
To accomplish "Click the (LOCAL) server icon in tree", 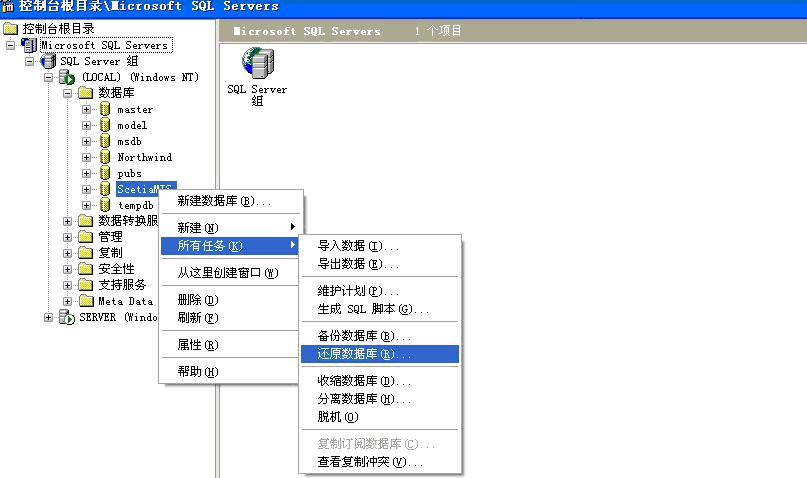I will (x=67, y=77).
